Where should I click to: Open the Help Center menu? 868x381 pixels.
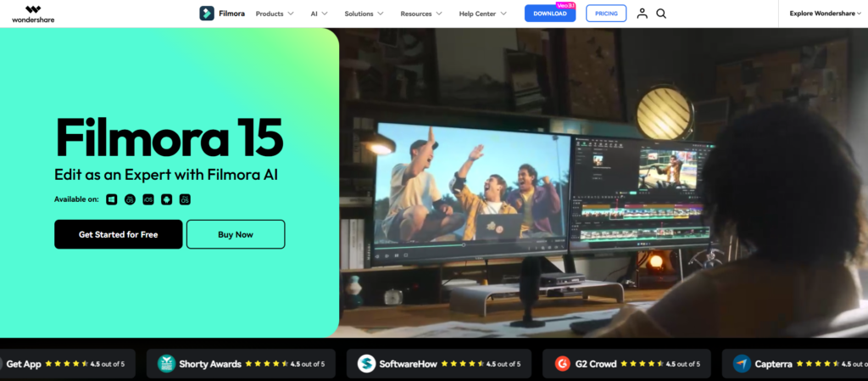(x=482, y=14)
